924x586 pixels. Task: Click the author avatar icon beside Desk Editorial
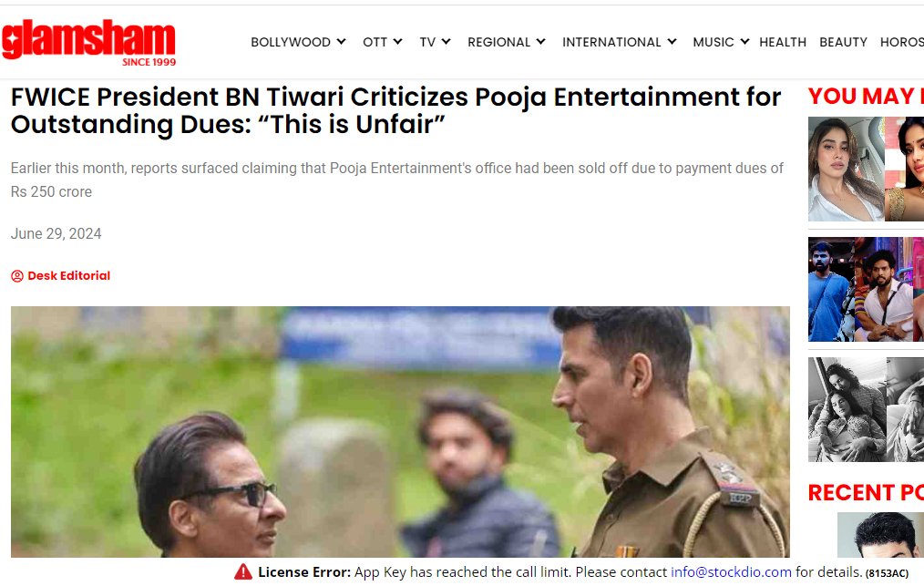point(17,276)
